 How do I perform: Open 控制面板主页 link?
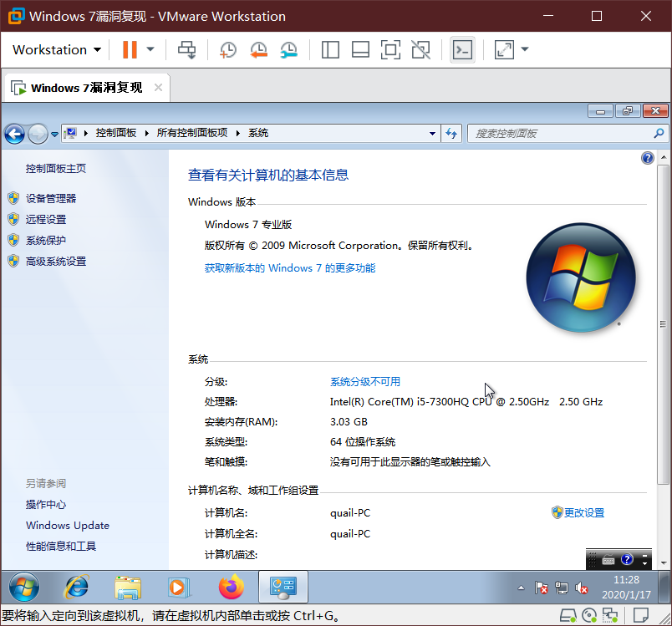point(56,168)
